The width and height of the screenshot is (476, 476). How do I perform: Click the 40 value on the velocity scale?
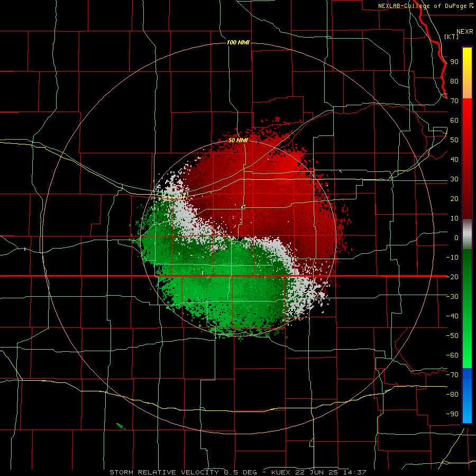pyautogui.click(x=454, y=159)
